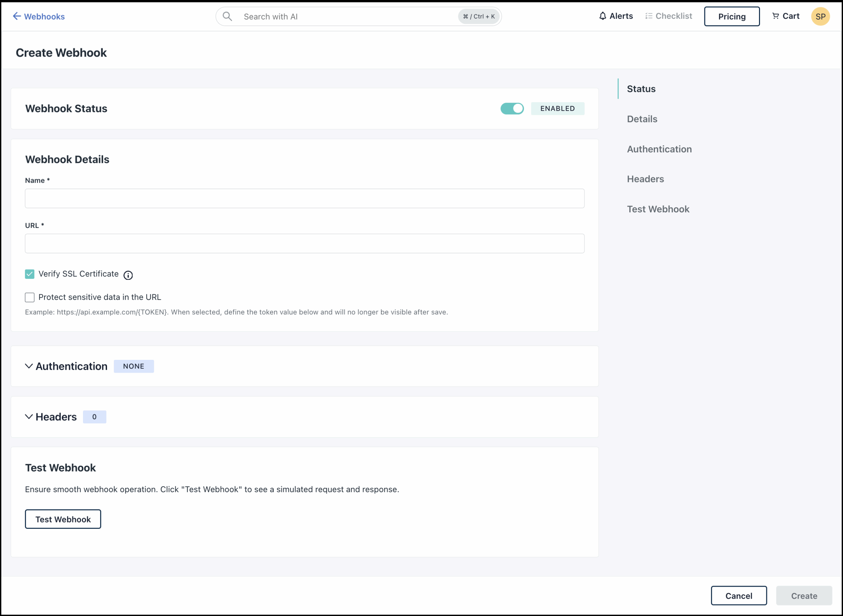Viewport: 843px width, 616px height.
Task: Open the SP profile avatar menu
Action: 820,16
